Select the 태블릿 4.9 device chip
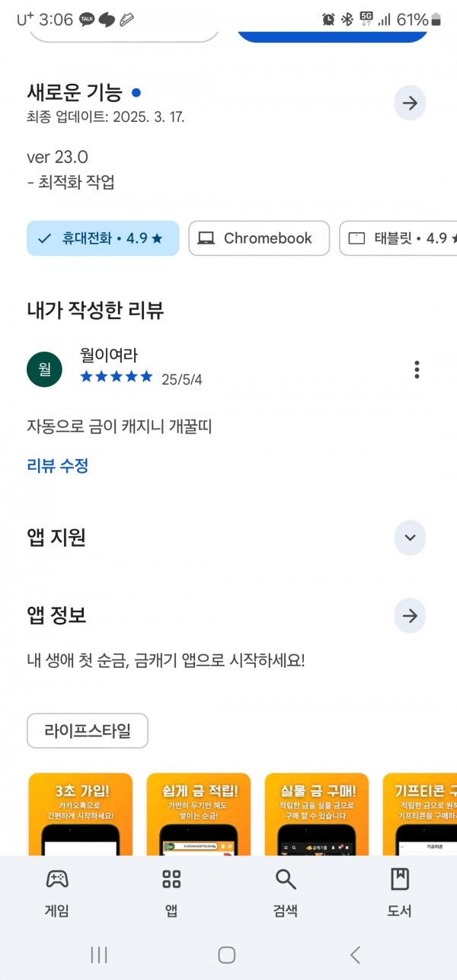Viewport: 457px width, 980px height. tap(398, 238)
